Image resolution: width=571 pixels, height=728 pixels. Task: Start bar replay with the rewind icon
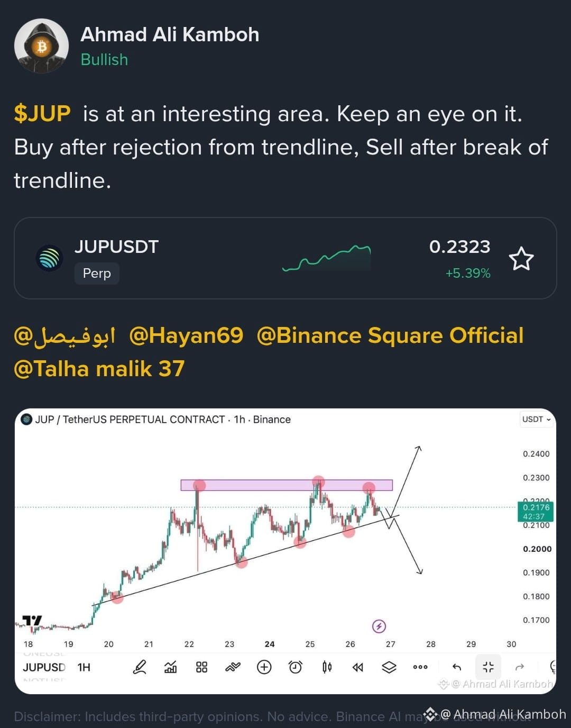[x=358, y=667]
